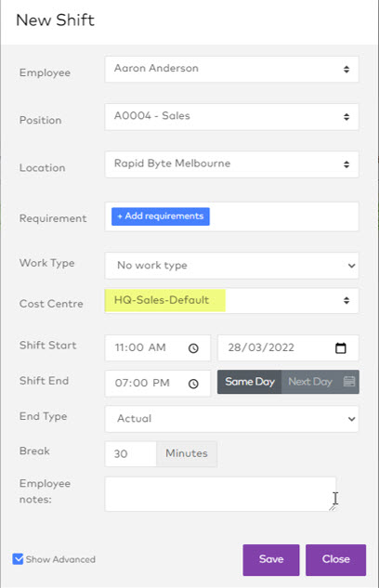Click the Employee selector up-down arrows

click(x=346, y=70)
